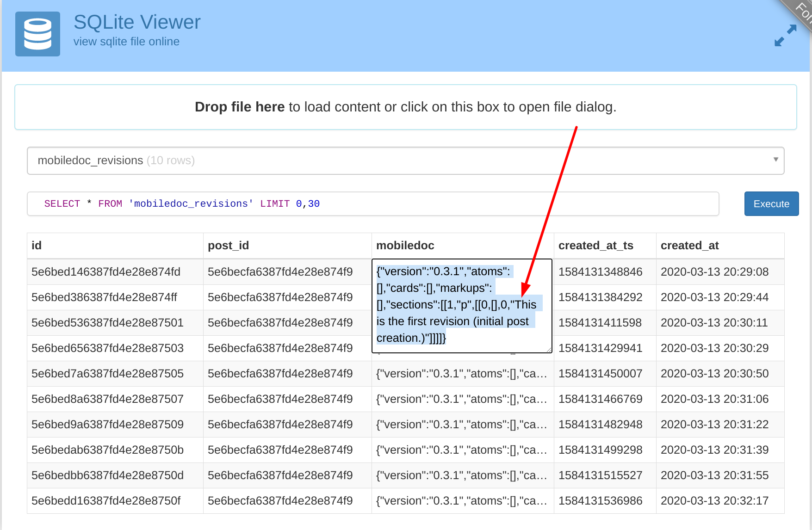Click the expanded mobiledoc JSON text area
Screen dimensions: 812x530
pos(462,306)
